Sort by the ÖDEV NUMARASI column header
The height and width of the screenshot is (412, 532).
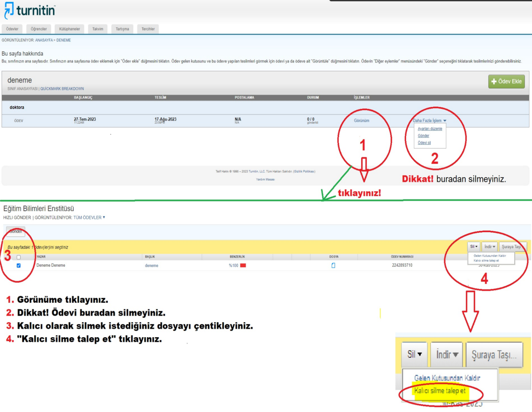coord(402,257)
